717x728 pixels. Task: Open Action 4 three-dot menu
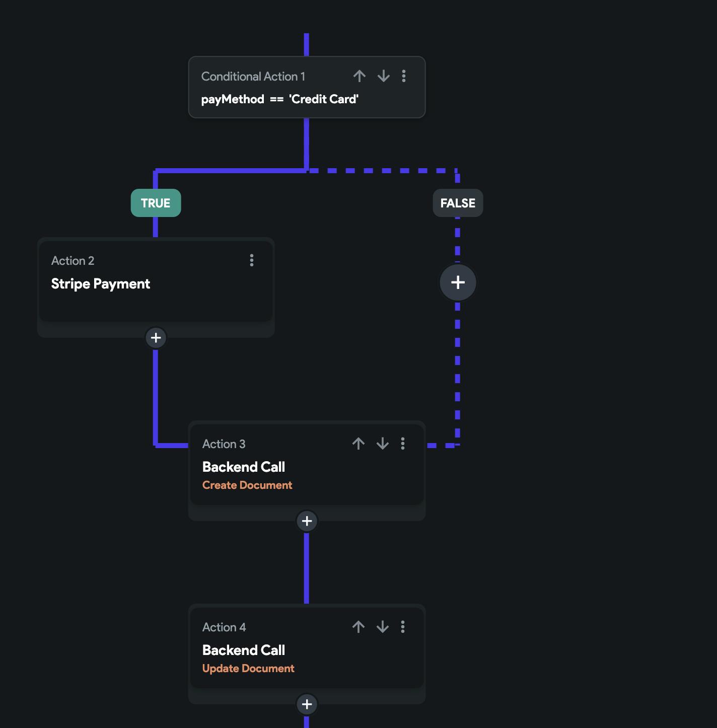click(x=403, y=627)
